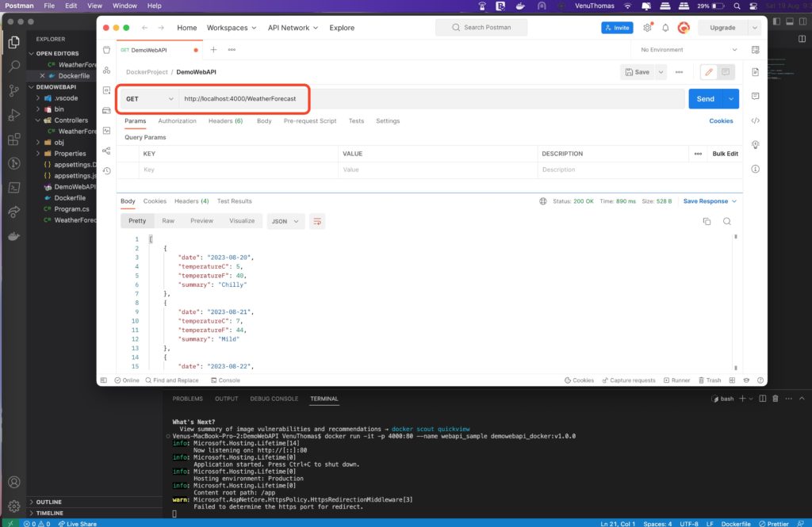Screen dimensions: 812x527
Task: Open the GET method dropdown
Action: point(149,99)
